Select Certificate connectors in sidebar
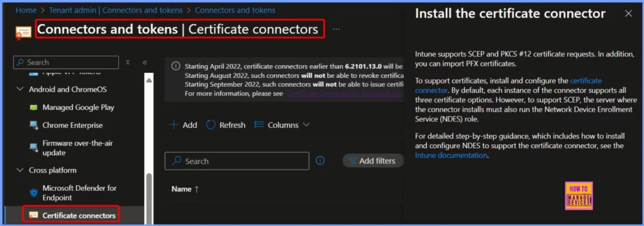The image size is (644, 226). [x=79, y=215]
